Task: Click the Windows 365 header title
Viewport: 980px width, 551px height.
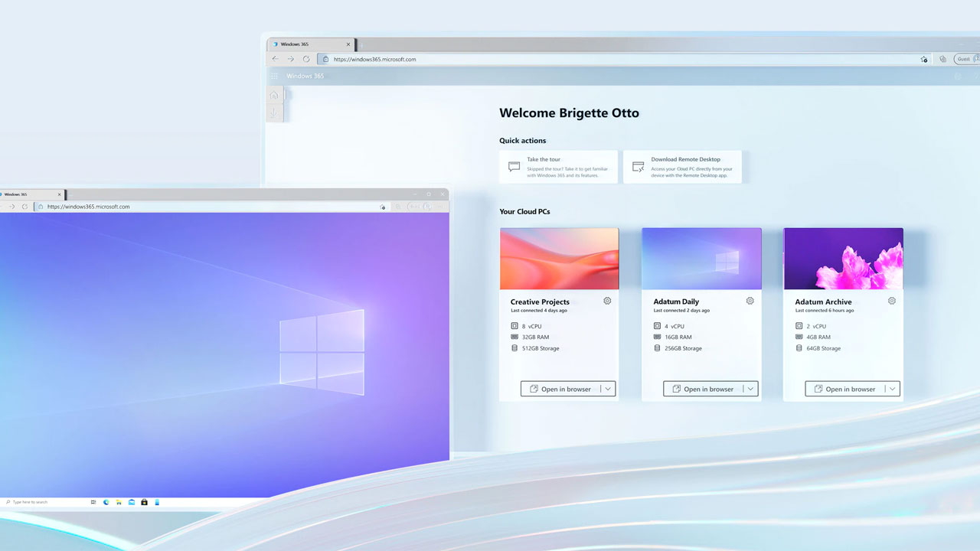Action: point(305,76)
